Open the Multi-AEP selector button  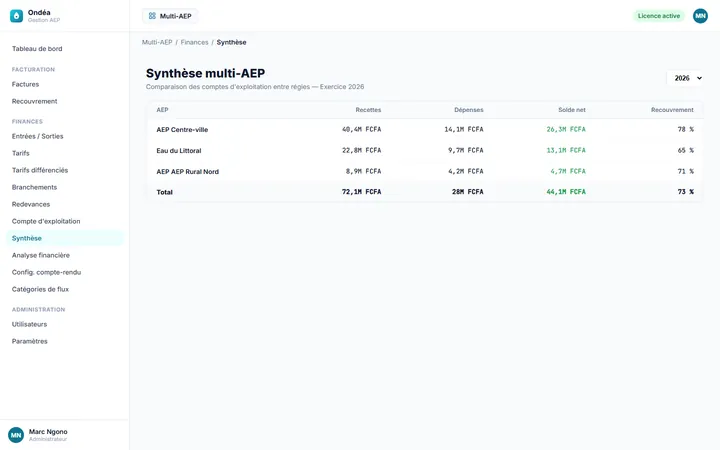[170, 16]
